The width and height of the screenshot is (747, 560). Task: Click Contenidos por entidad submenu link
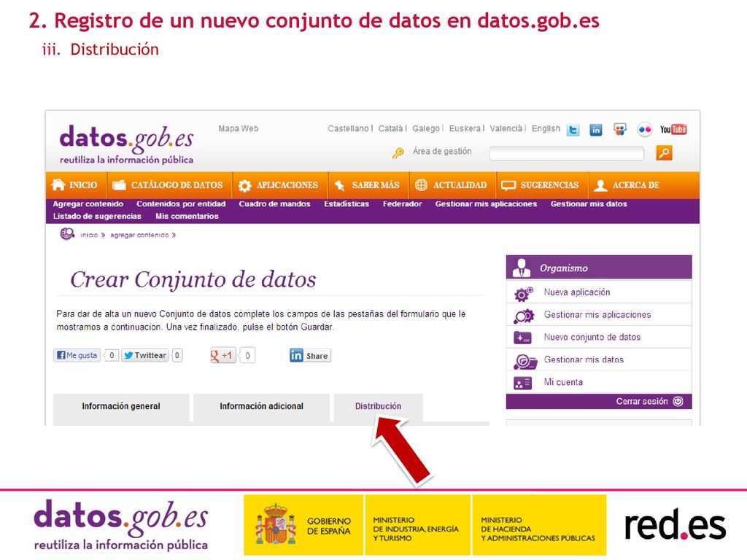pos(181,204)
